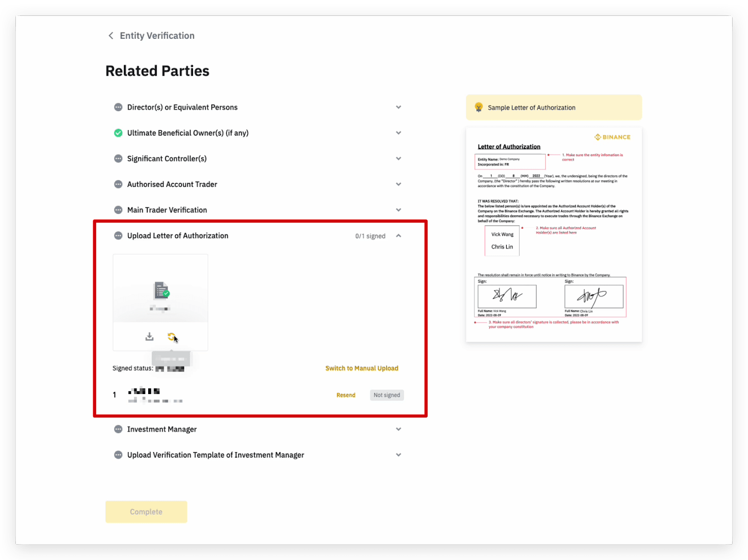This screenshot has width=748, height=560.
Task: Resend the signature request
Action: click(345, 395)
